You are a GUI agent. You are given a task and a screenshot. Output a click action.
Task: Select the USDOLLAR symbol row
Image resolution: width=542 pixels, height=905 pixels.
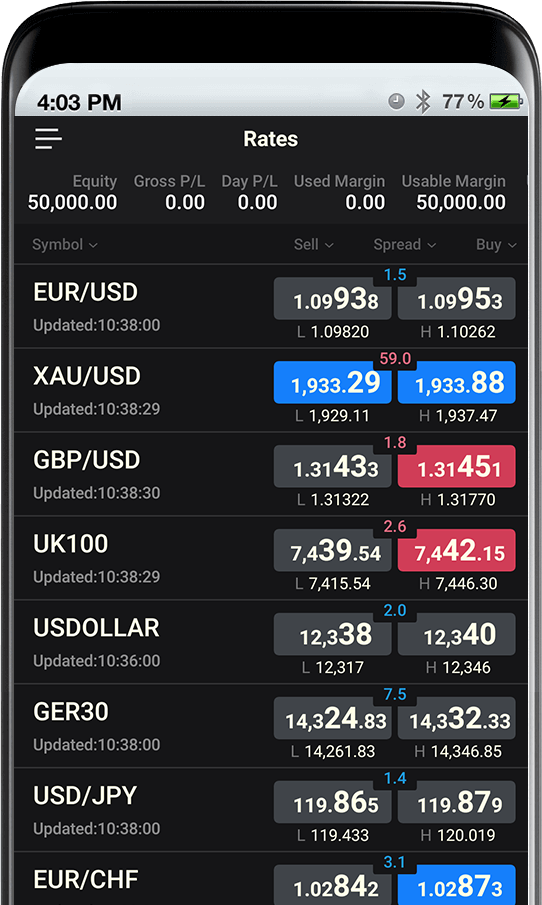point(271,642)
